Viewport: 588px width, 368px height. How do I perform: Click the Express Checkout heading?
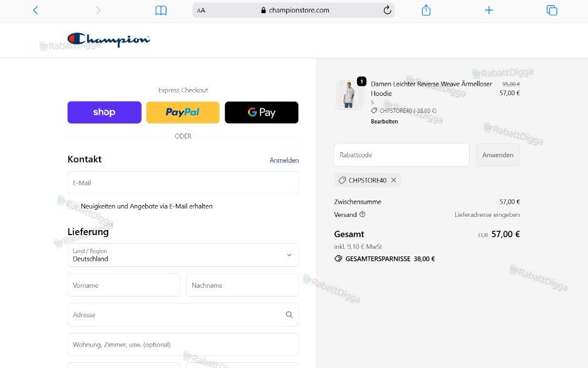(x=183, y=90)
